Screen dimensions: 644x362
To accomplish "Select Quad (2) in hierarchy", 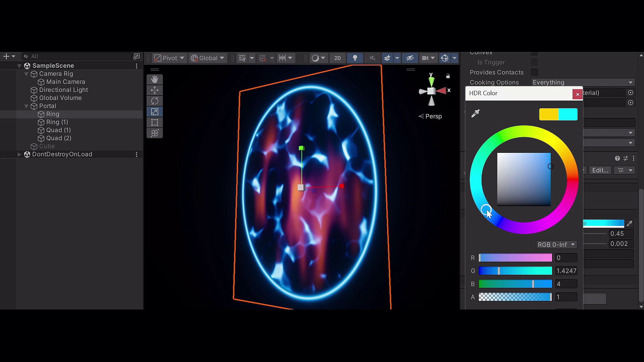I will click(59, 138).
